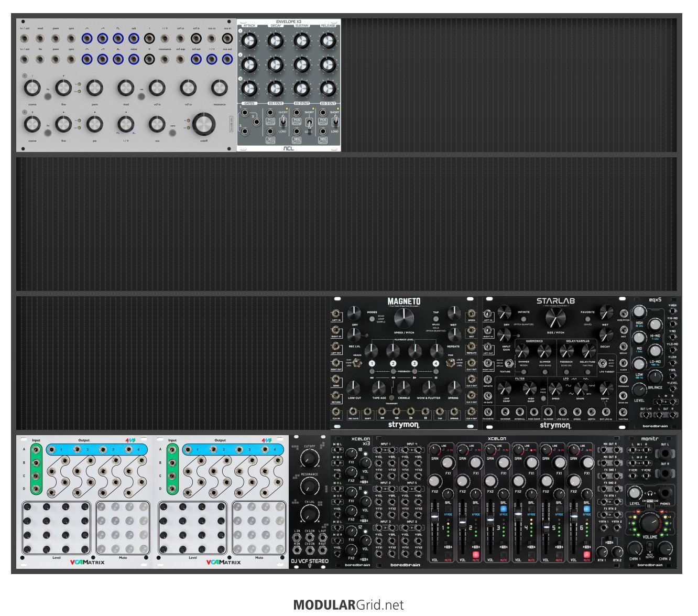Image resolution: width=698 pixels, height=616 pixels.
Task: Tap the Magneto Tap button
Action: 436,319
